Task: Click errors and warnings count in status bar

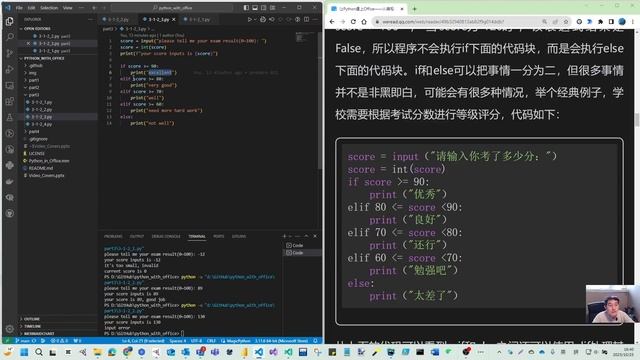Action: 60,341
